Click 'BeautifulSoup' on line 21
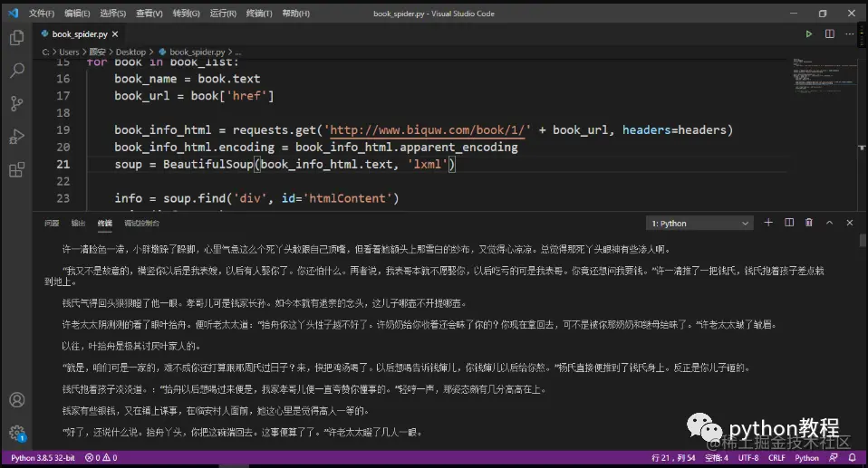868x468 pixels. (208, 165)
